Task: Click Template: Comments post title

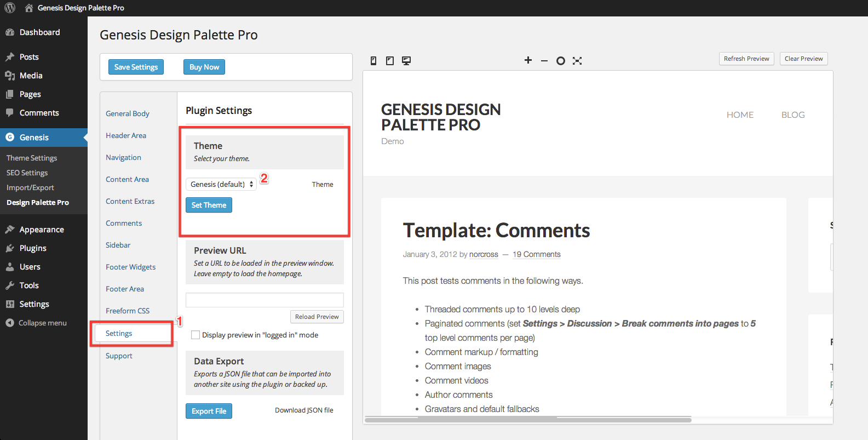Action: click(x=496, y=231)
